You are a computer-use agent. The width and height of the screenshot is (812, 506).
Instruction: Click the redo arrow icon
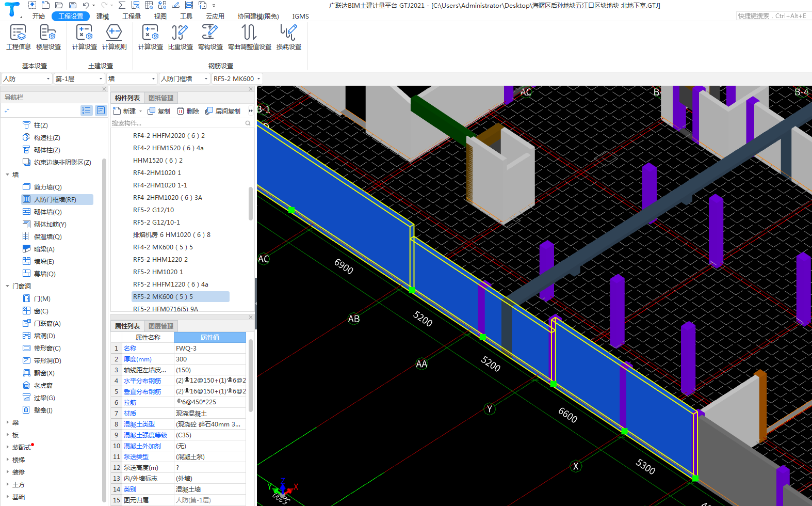pos(104,5)
